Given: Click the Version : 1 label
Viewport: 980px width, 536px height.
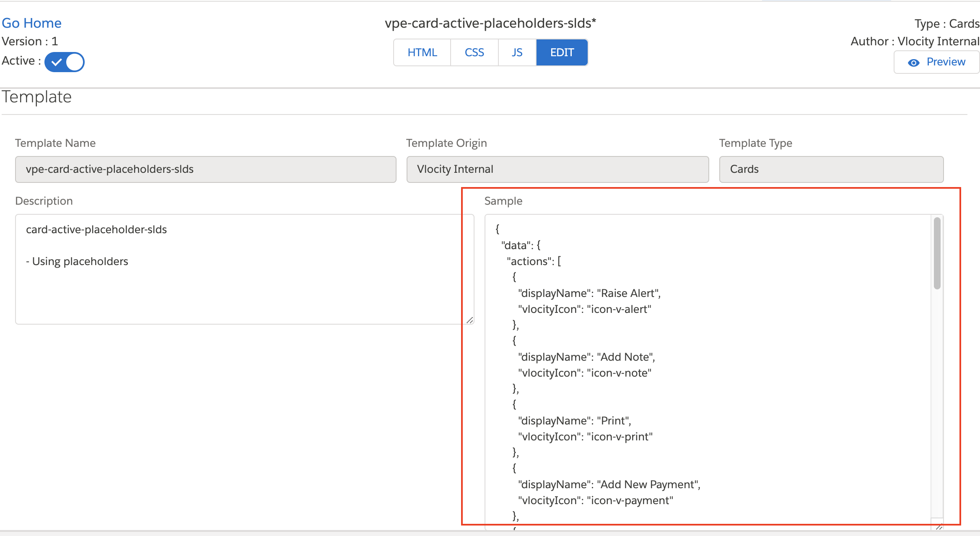Looking at the screenshot, I should pyautogui.click(x=30, y=42).
